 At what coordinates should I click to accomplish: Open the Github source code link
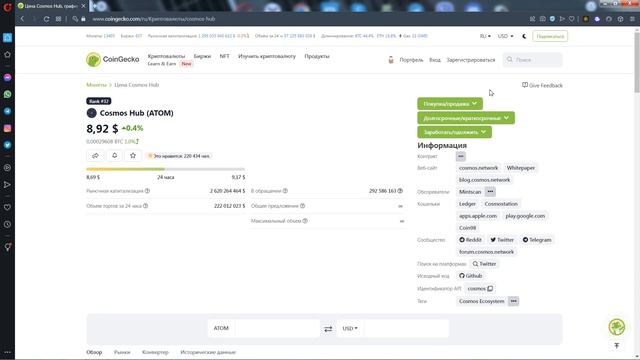(471, 276)
